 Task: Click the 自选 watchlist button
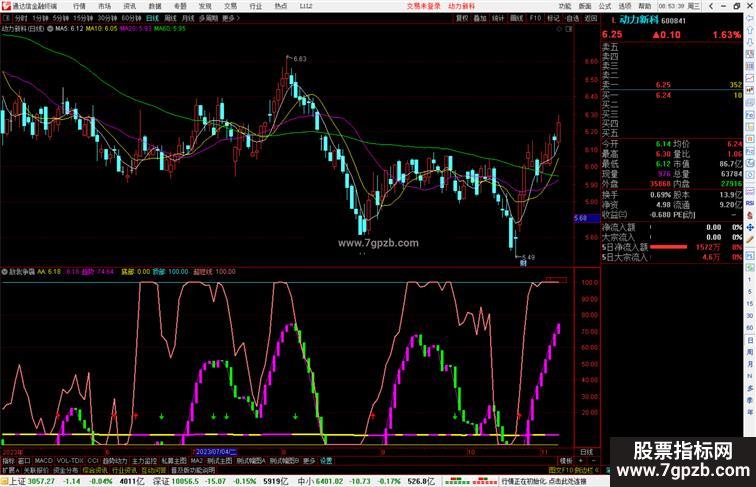572,18
